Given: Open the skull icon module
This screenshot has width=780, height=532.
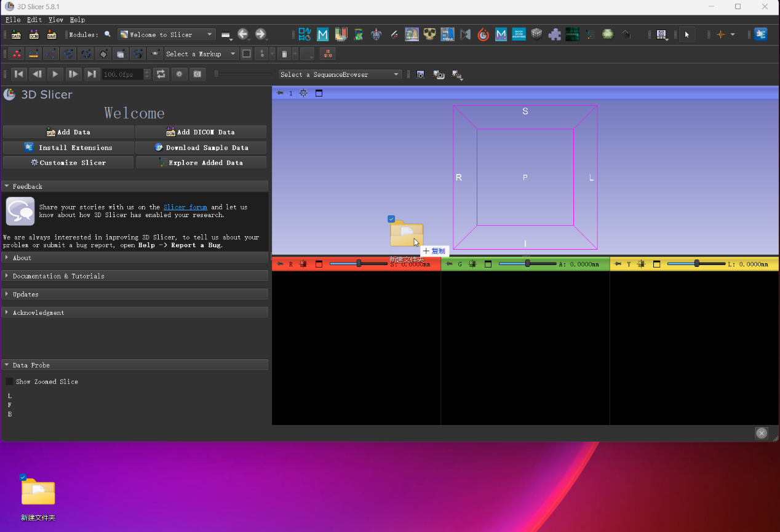Looking at the screenshot, I should coord(429,34).
